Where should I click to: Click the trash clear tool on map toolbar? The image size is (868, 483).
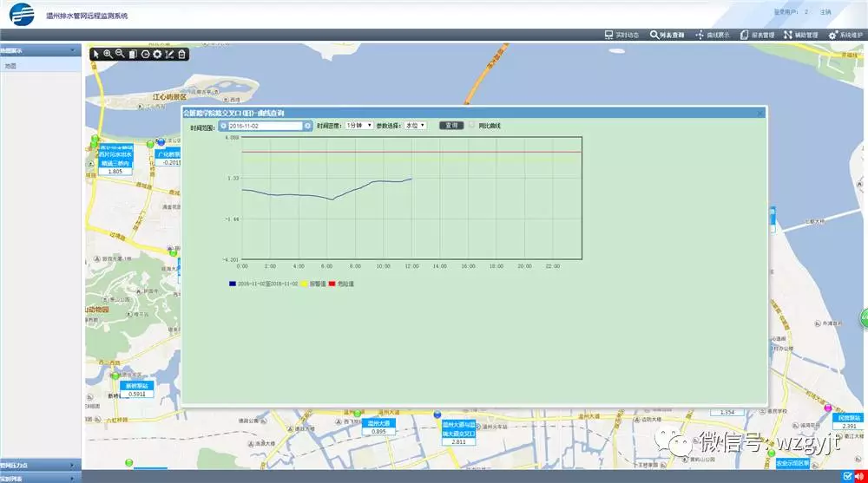181,55
